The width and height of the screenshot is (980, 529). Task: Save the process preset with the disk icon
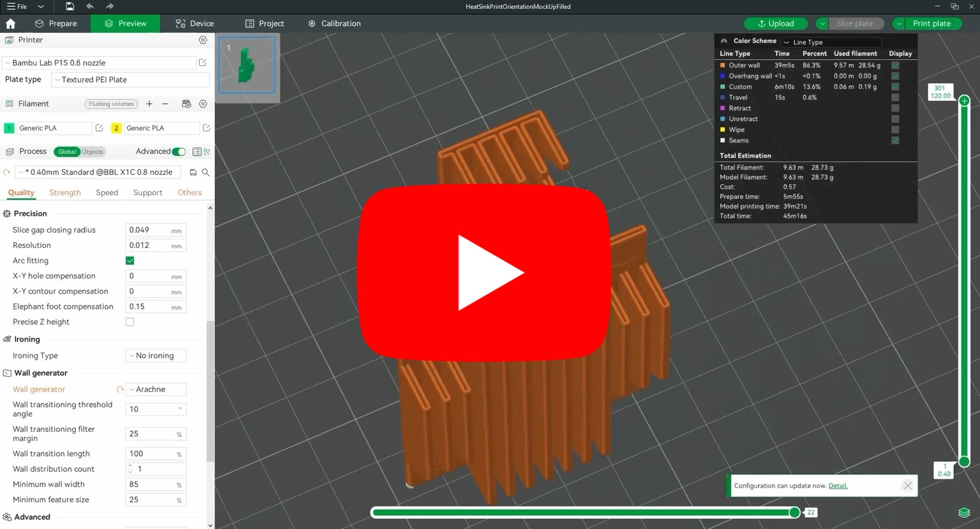192,172
